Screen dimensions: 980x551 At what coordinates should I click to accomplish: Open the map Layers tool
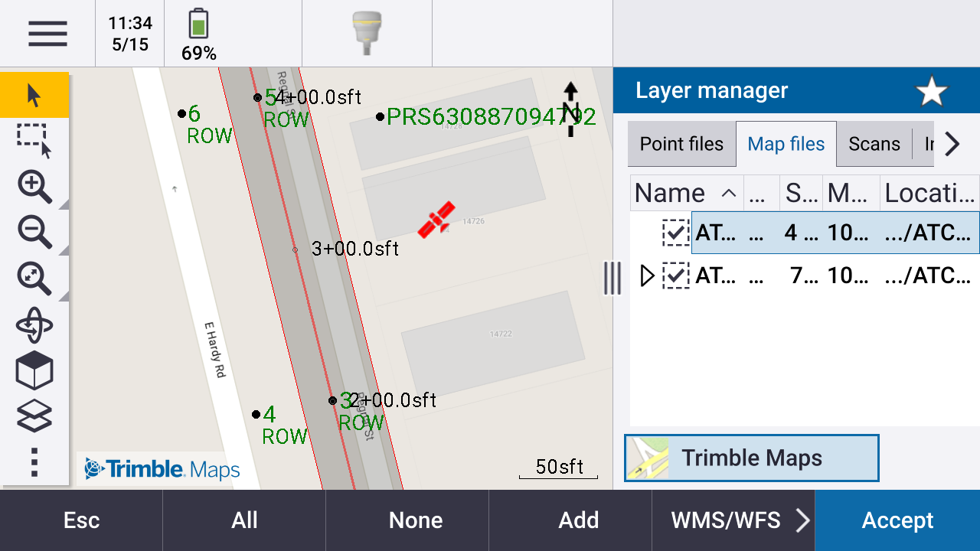pyautogui.click(x=33, y=416)
